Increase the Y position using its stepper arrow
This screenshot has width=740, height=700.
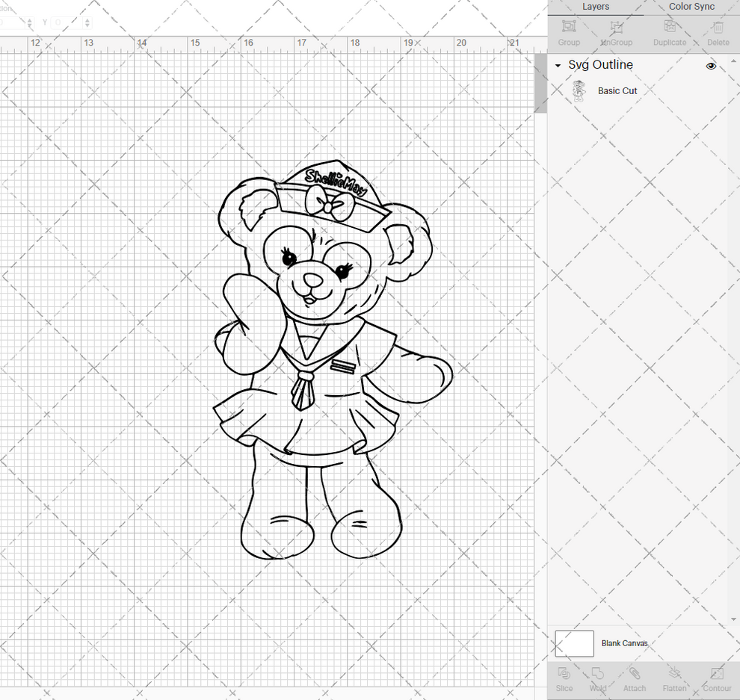pos(87,19)
